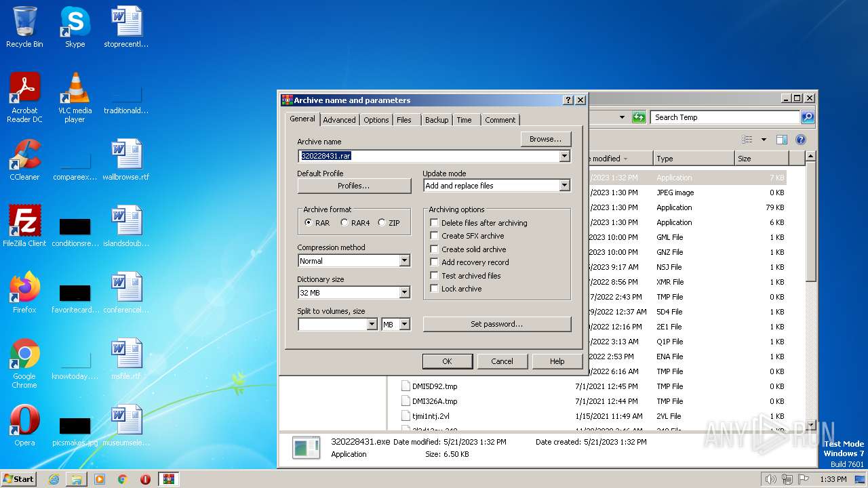Select the RAR archive format
Screen dimensions: 868x488
point(309,222)
